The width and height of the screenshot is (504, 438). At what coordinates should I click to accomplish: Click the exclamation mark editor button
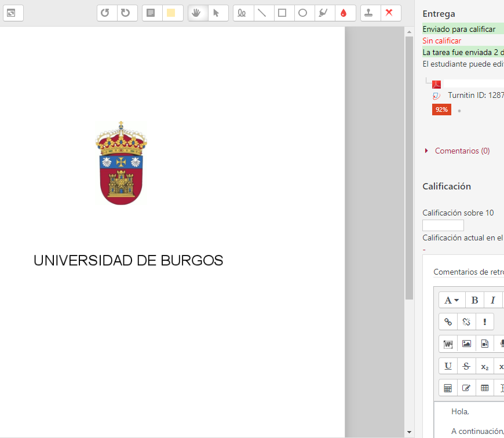click(x=485, y=322)
